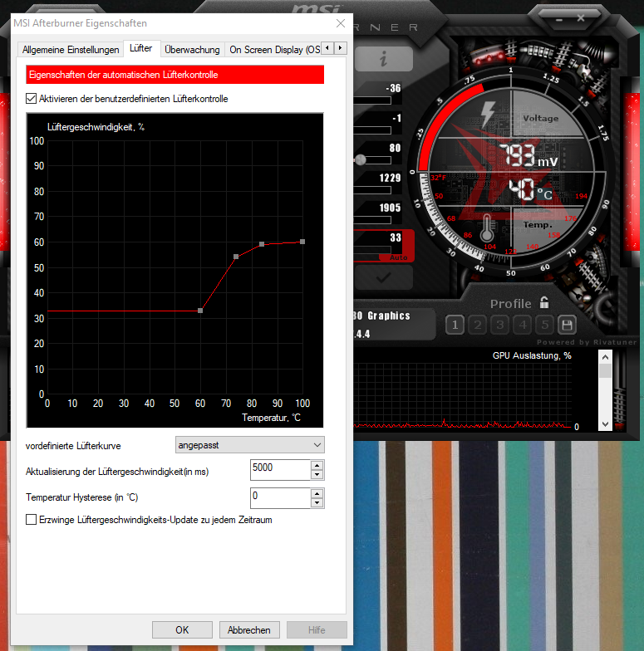Close the Afterburner main window
This screenshot has width=644, height=651.
581,18
